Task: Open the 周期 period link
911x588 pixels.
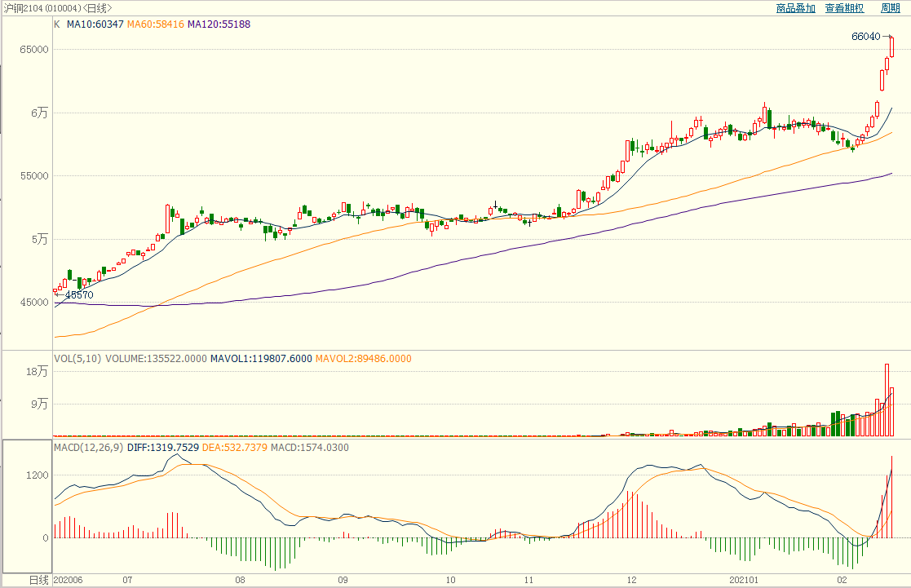Action: point(890,8)
